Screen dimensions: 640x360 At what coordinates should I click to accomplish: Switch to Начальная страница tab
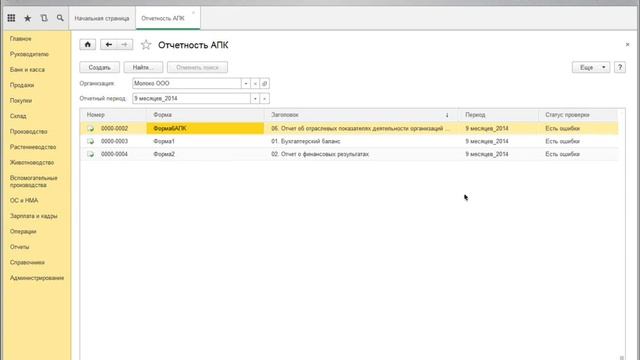102,18
